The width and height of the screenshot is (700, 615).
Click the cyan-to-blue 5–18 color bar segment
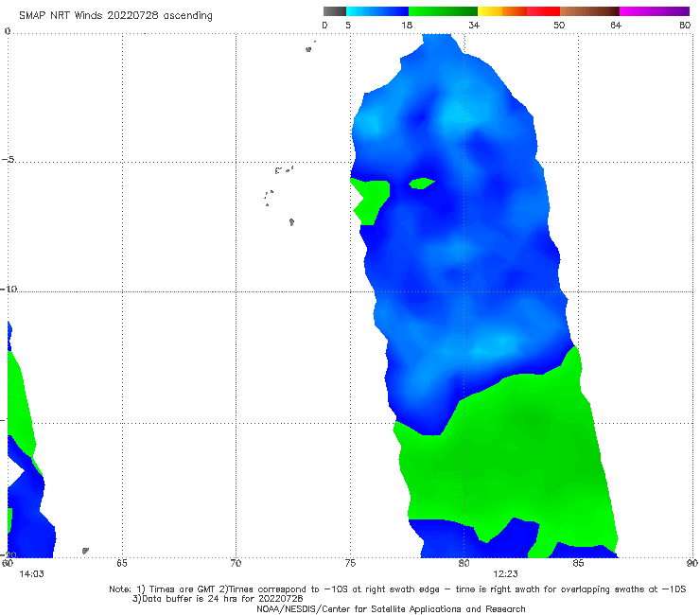pos(377,11)
